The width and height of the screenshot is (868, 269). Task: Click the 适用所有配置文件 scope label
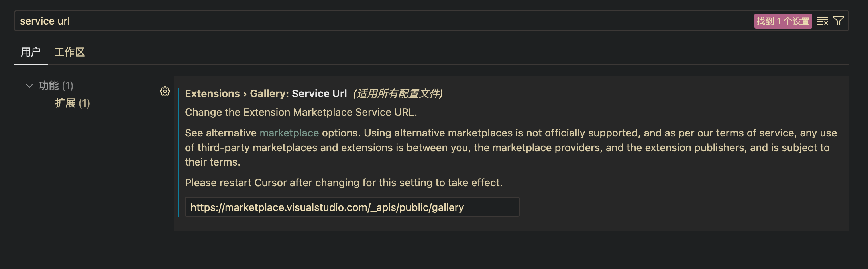pos(398,94)
